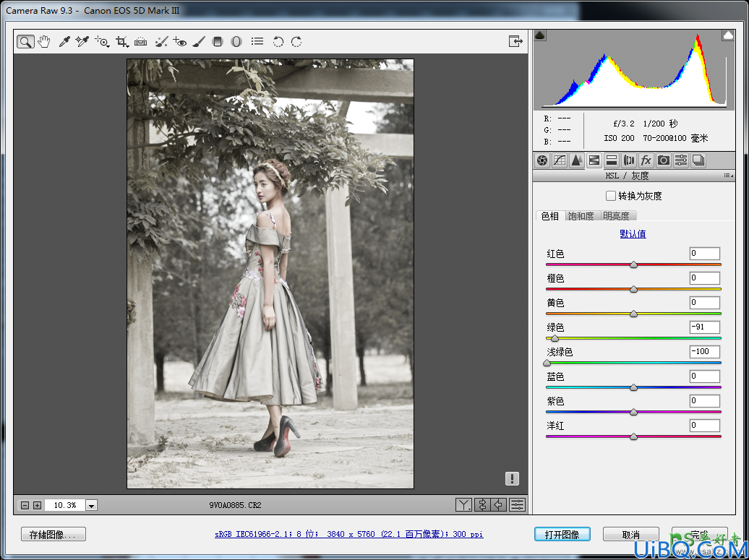Click the 浅绿色 hue slider handle
This screenshot has height=560, width=749.
click(x=547, y=363)
